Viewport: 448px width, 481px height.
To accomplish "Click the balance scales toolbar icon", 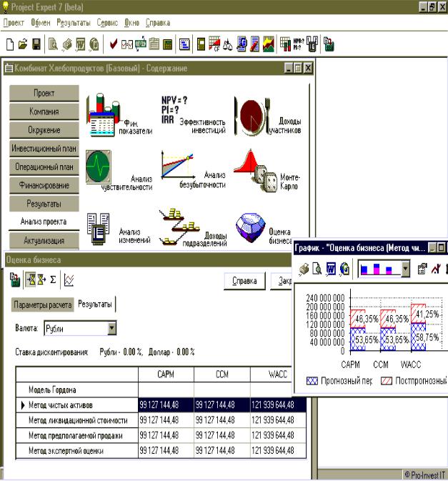I will pyautogui.click(x=227, y=44).
